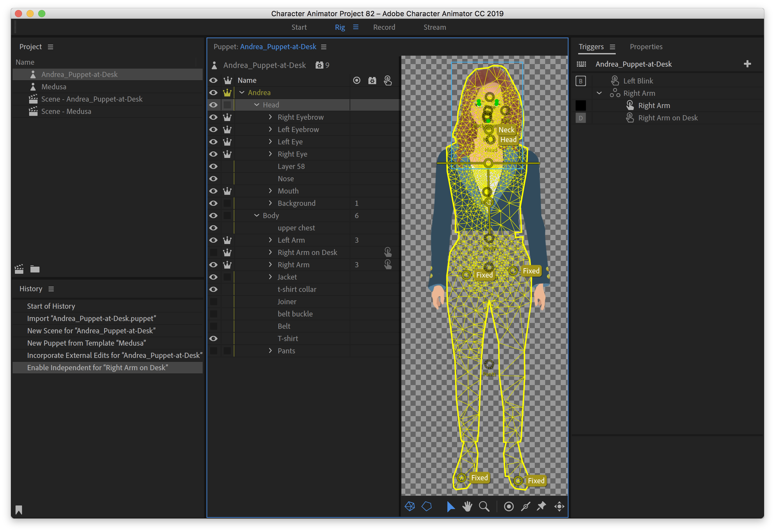The width and height of the screenshot is (775, 532).
Task: Collapse the Head group
Action: (x=256, y=105)
